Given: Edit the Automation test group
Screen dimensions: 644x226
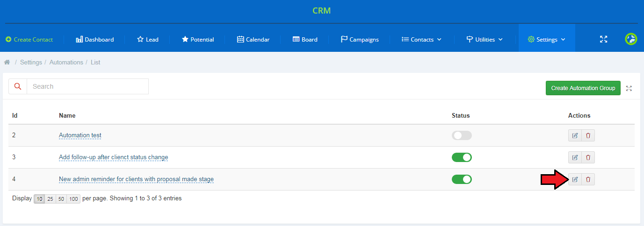Looking at the screenshot, I should click(575, 135).
